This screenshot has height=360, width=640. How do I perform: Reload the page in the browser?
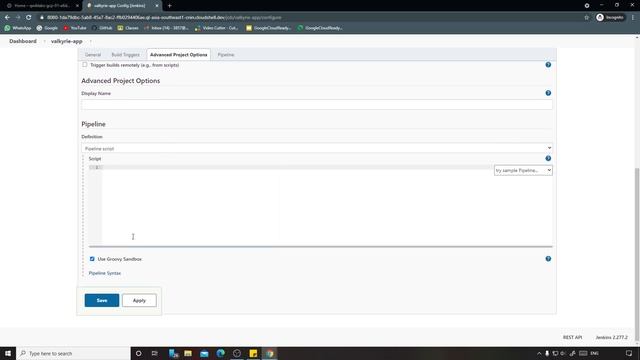pos(29,18)
